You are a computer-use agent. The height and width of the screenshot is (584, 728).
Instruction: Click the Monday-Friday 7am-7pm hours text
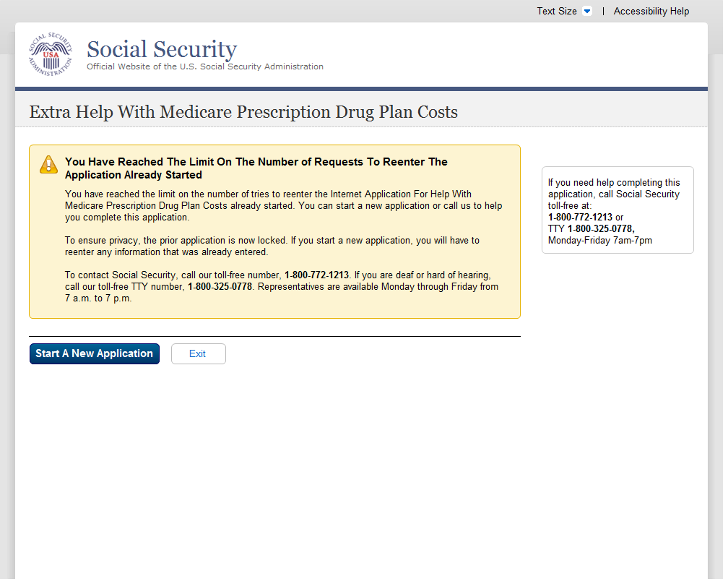tap(599, 241)
